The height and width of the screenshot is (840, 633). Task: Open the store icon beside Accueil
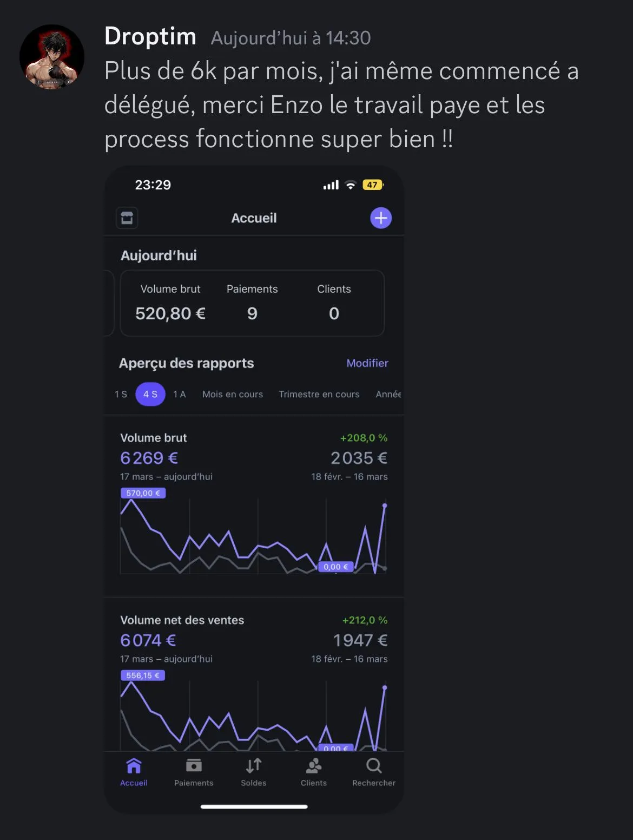point(127,218)
